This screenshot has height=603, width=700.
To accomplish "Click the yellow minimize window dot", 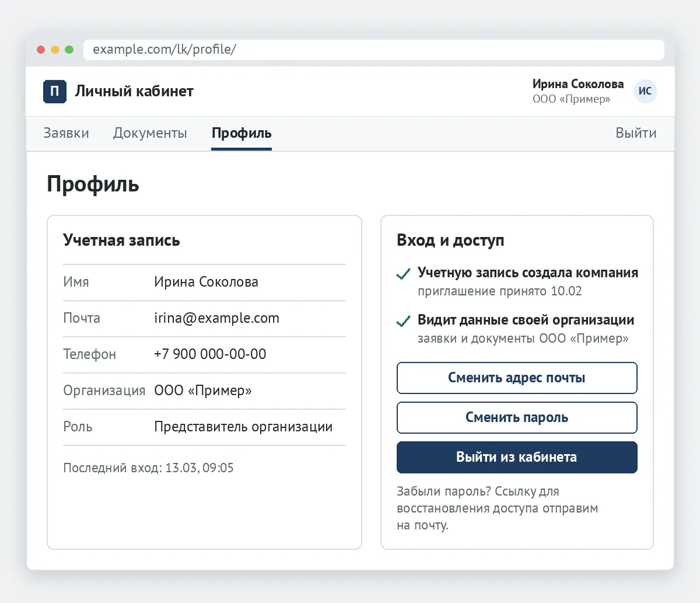I will coord(55,50).
